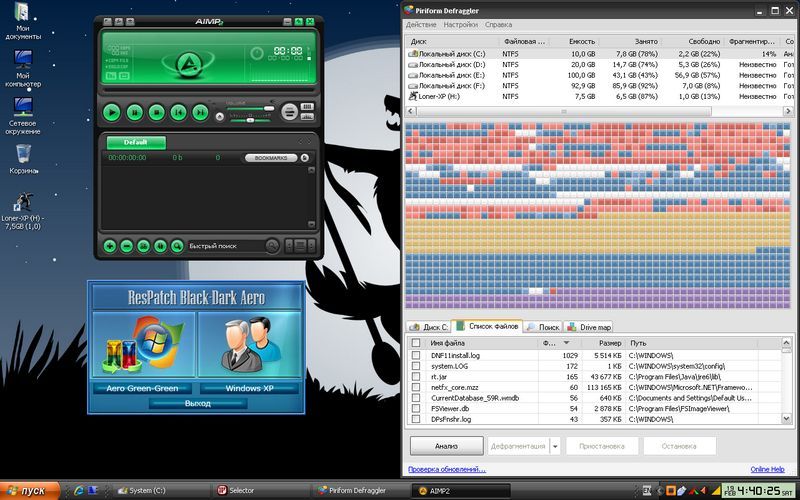Click the remove files minus icon in playlist
This screenshot has width=800, height=500.
pos(127,246)
